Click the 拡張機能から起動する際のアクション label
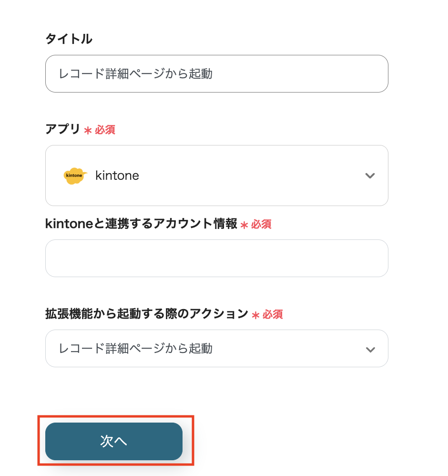Viewport: 448px width, 476px height. pos(147,313)
